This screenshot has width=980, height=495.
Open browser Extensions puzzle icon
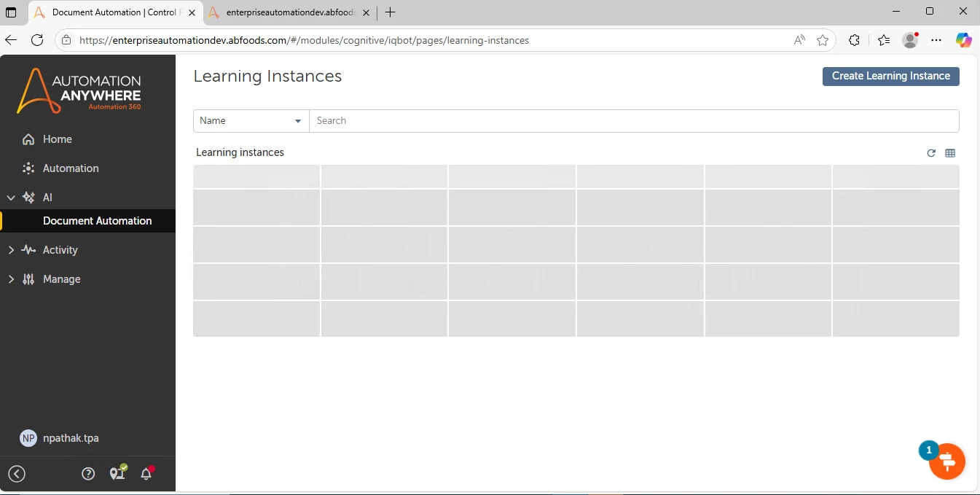(855, 40)
